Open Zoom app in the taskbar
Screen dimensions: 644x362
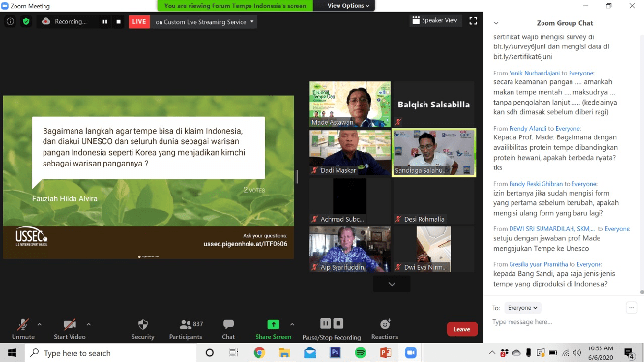411,352
